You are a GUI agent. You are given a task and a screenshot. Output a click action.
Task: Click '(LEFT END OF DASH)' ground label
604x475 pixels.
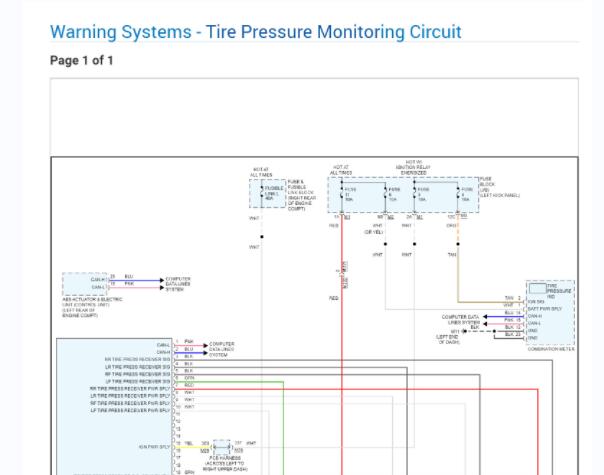click(x=447, y=339)
